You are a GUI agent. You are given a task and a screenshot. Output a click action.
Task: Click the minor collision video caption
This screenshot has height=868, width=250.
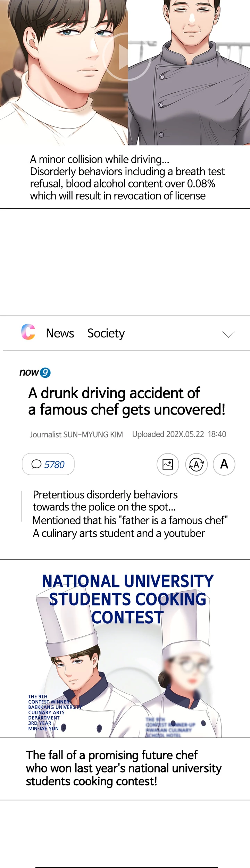point(127,177)
